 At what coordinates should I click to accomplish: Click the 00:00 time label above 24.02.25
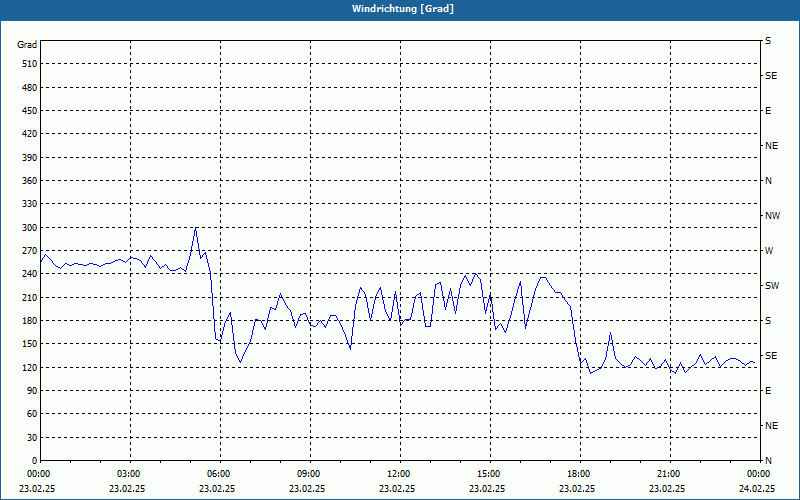click(x=758, y=474)
